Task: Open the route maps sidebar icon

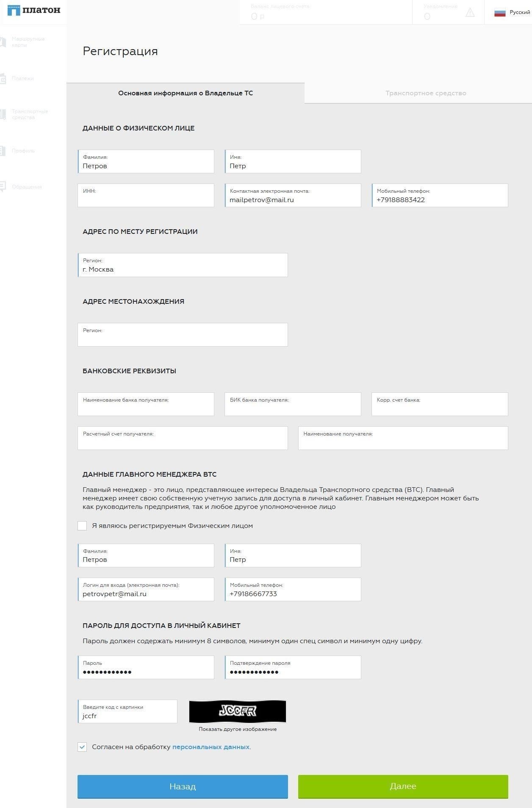Action: pos(3,42)
